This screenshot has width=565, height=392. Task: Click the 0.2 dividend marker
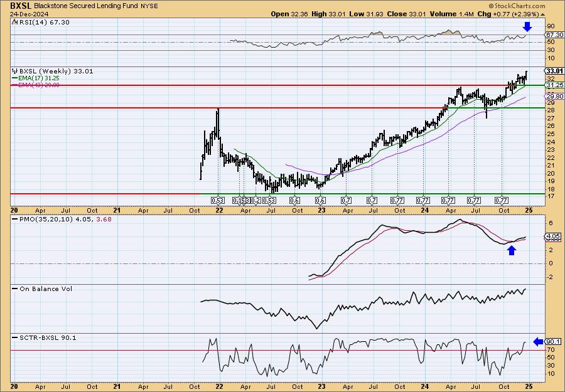click(x=256, y=201)
